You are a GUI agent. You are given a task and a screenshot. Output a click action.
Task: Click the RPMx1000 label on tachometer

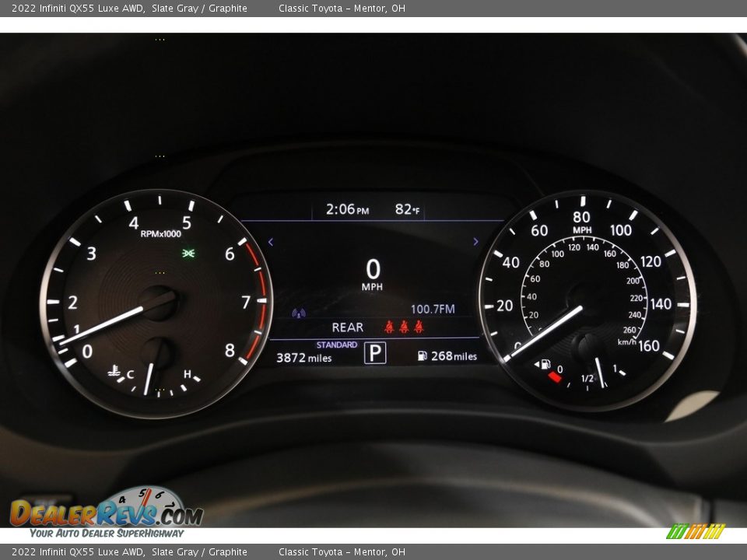[160, 234]
